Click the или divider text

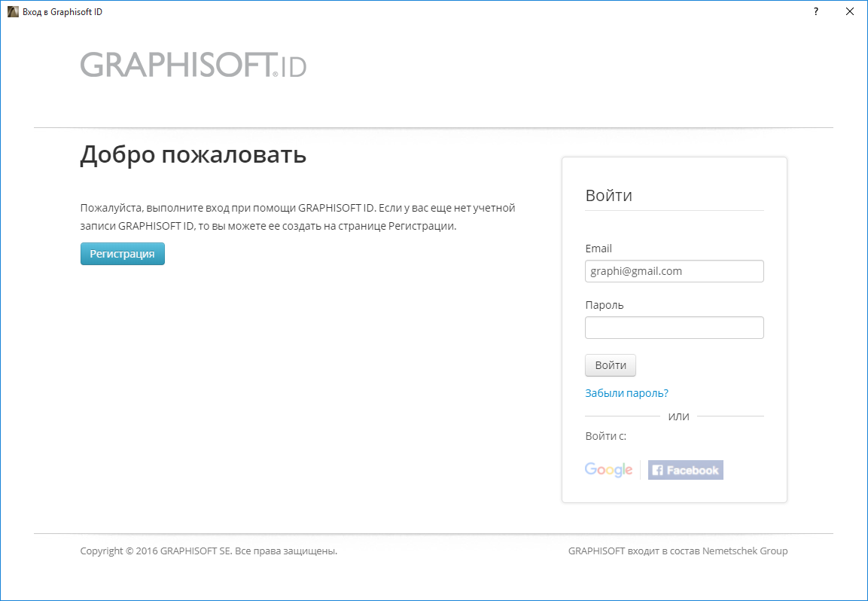click(678, 416)
